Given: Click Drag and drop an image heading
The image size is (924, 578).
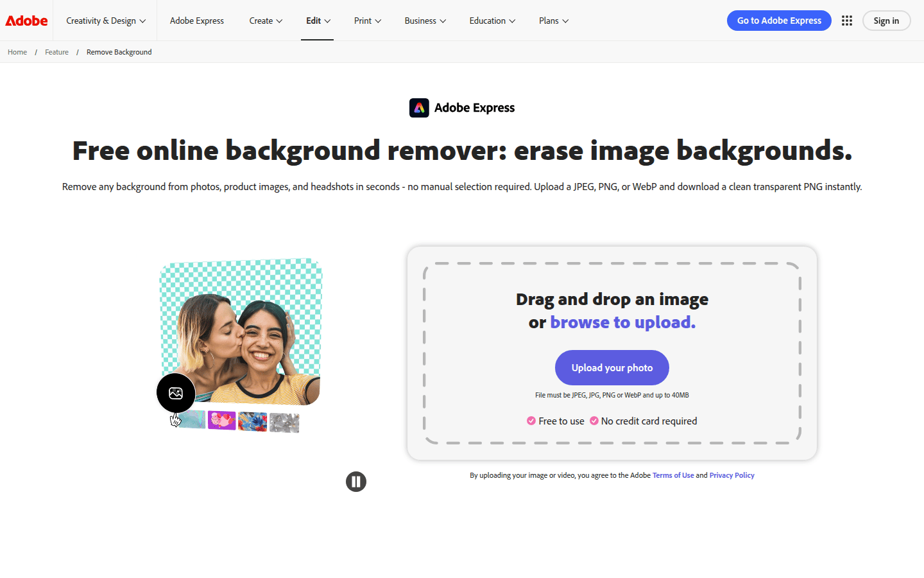Looking at the screenshot, I should click(x=612, y=299).
